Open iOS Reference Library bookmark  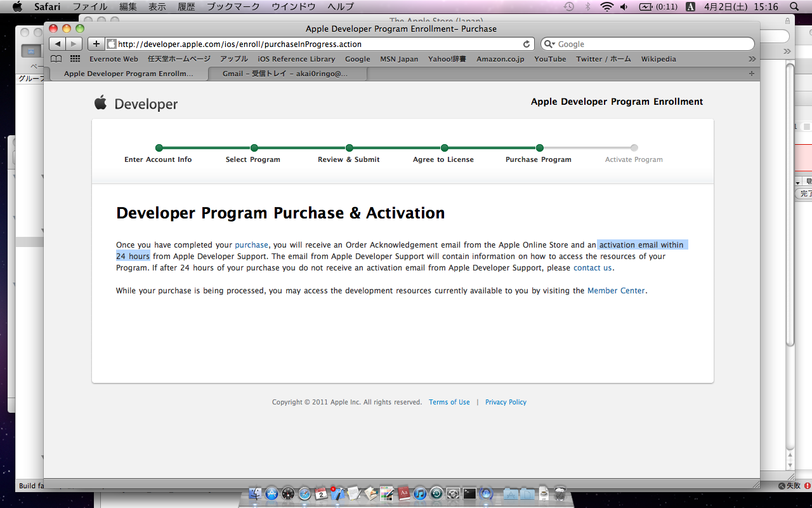coord(296,59)
